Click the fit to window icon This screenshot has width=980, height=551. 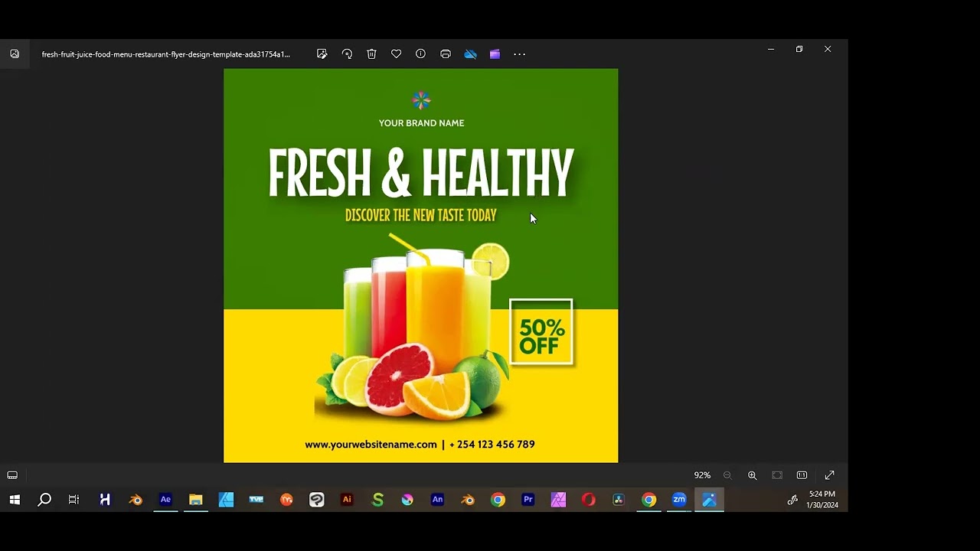(x=777, y=475)
